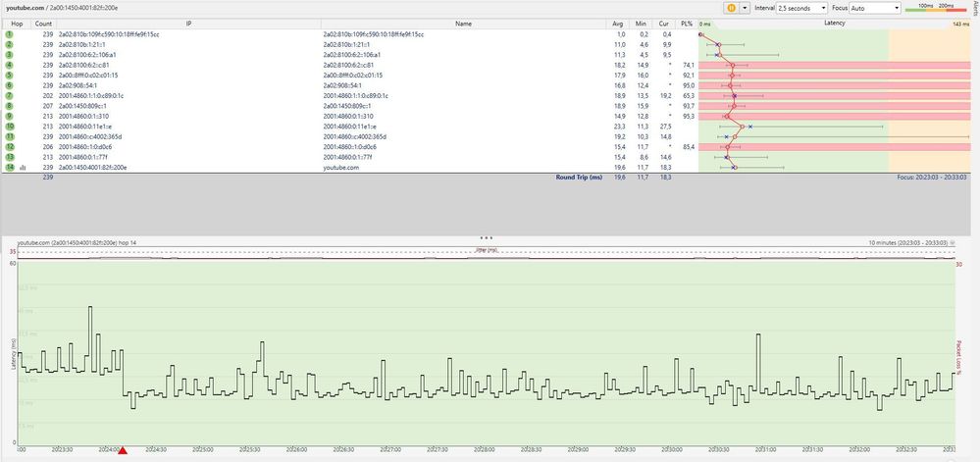
Task: Select the green hop 2 circle icon
Action: click(10, 44)
